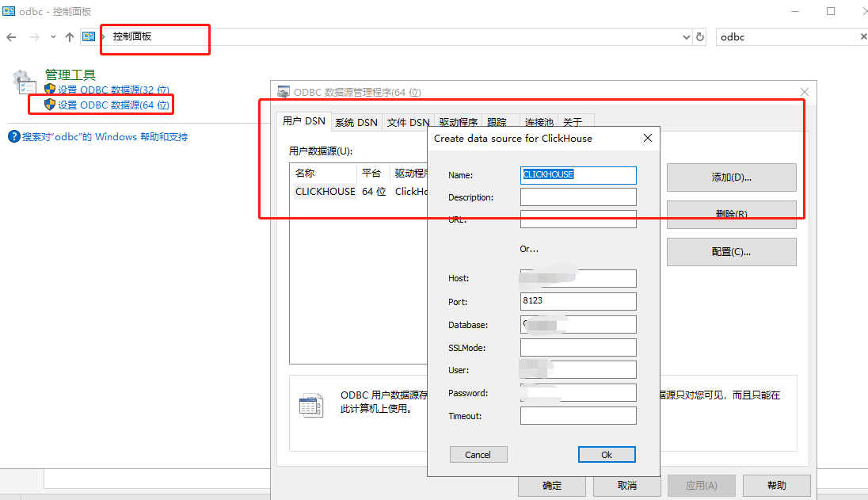Click the 应用(A) button

coord(702,486)
